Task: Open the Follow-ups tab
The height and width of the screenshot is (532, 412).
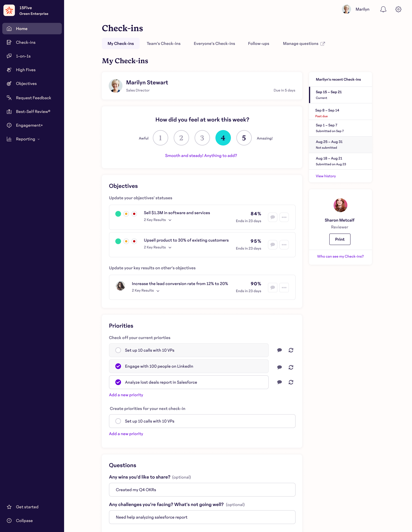Action: coord(258,44)
